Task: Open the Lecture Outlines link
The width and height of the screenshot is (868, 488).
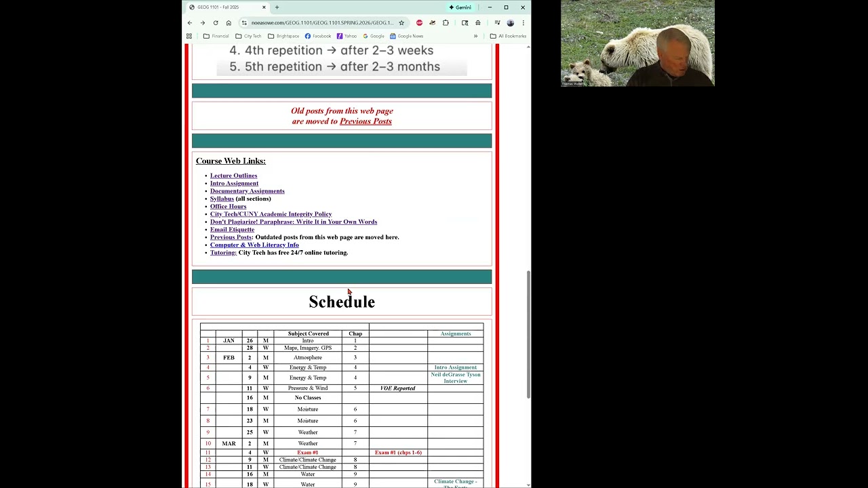Action: tap(233, 176)
